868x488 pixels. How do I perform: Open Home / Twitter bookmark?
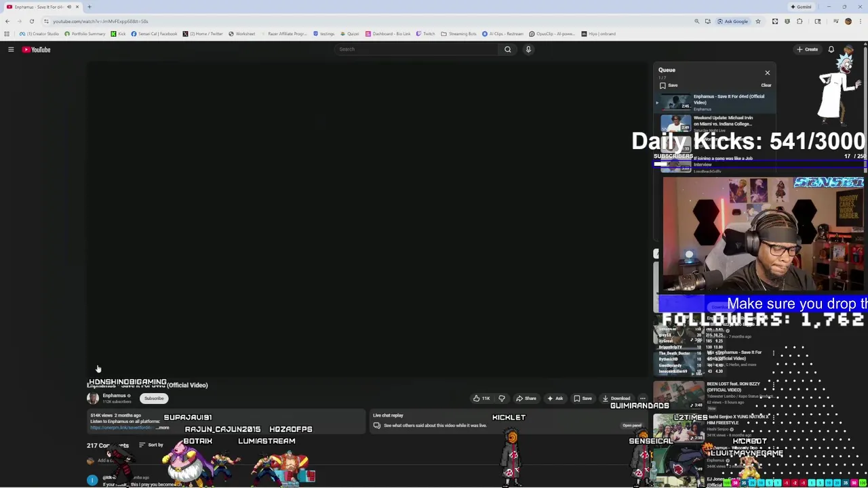(203, 34)
